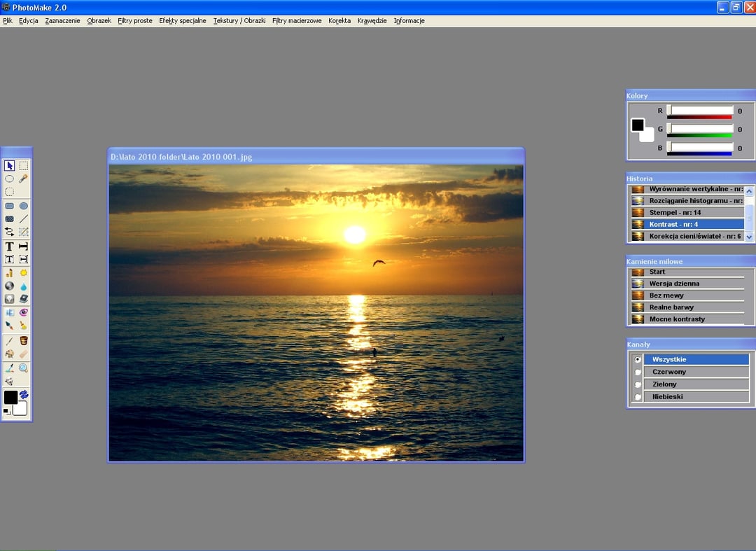Select the elliptical selection tool
756x551 pixels.
[x=9, y=179]
